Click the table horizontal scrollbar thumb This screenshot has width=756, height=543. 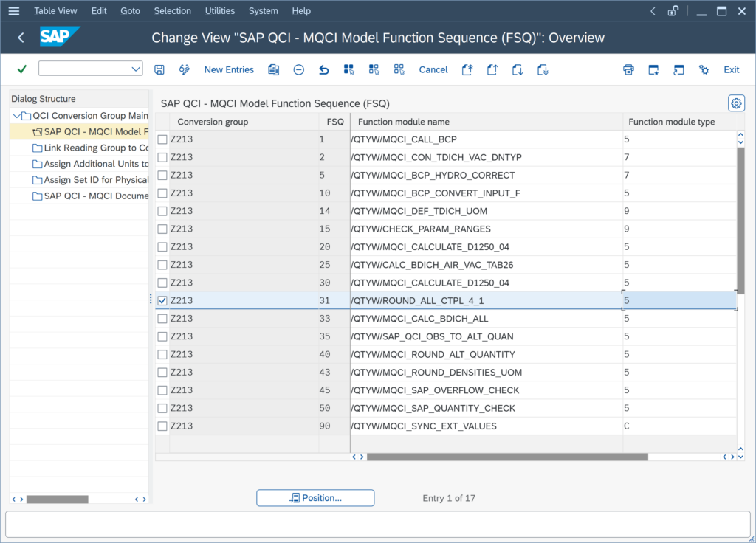point(507,457)
